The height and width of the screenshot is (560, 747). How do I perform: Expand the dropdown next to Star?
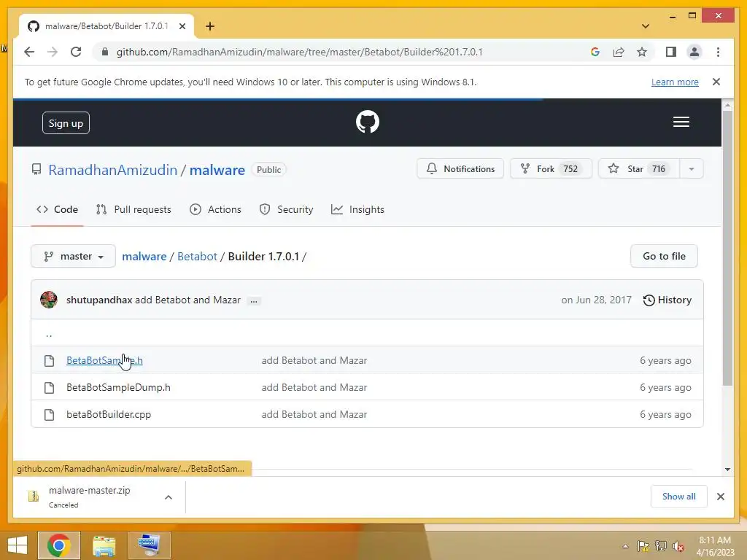point(692,168)
